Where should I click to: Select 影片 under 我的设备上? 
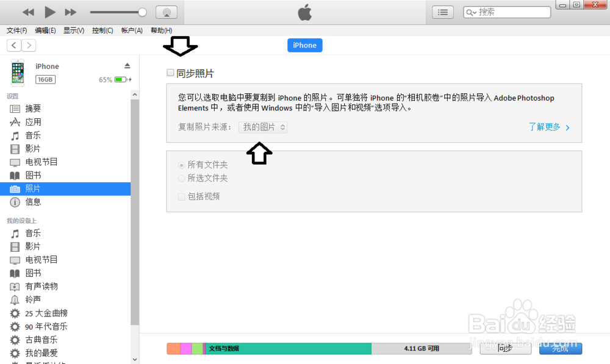tap(65, 246)
